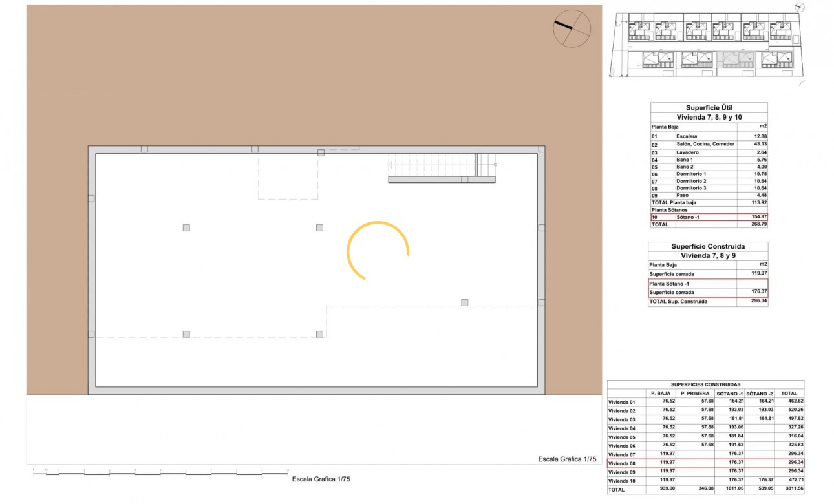834x504 pixels.
Task: Select the highlighted 'Vivienda 08' row label
Action: (x=622, y=463)
